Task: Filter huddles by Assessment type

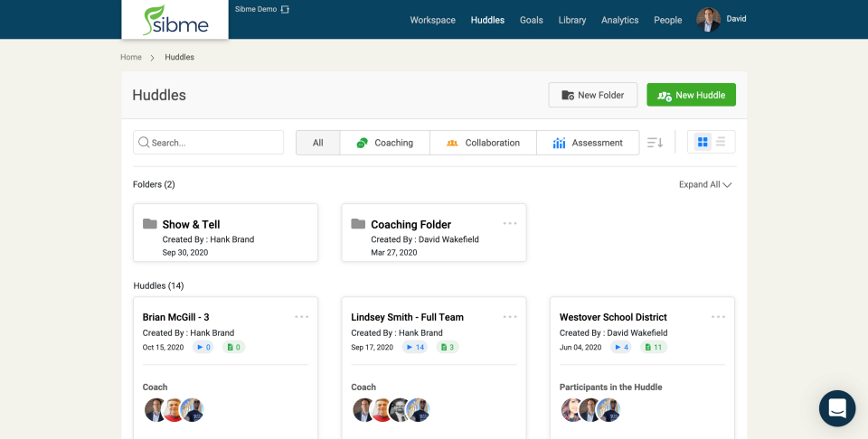Action: click(588, 143)
